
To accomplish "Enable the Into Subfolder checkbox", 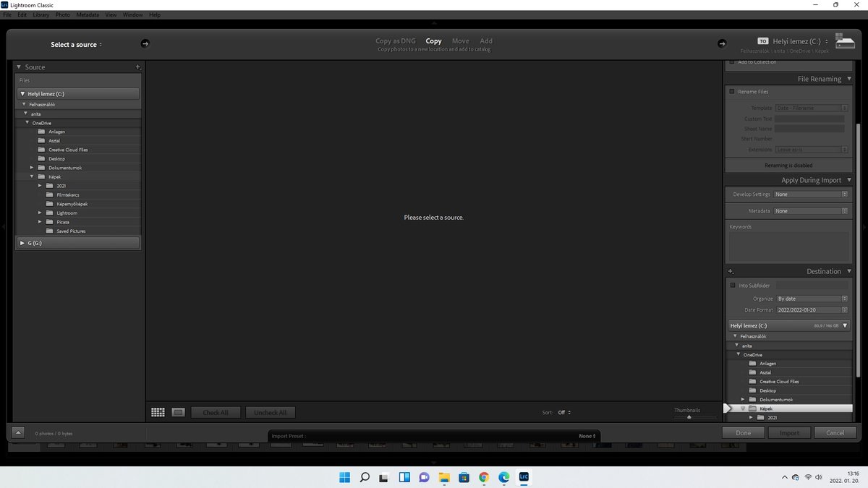I will coord(732,286).
